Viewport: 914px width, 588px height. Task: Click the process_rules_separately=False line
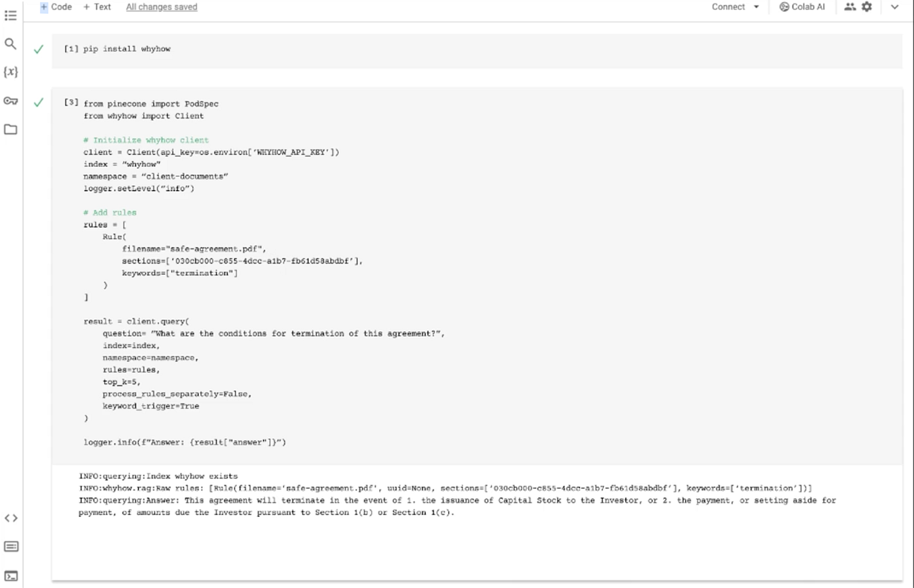177,394
